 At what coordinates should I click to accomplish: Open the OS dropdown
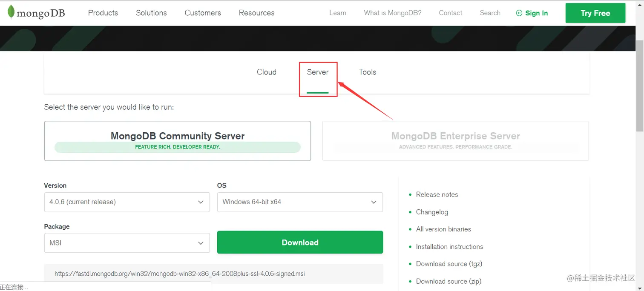tap(300, 202)
